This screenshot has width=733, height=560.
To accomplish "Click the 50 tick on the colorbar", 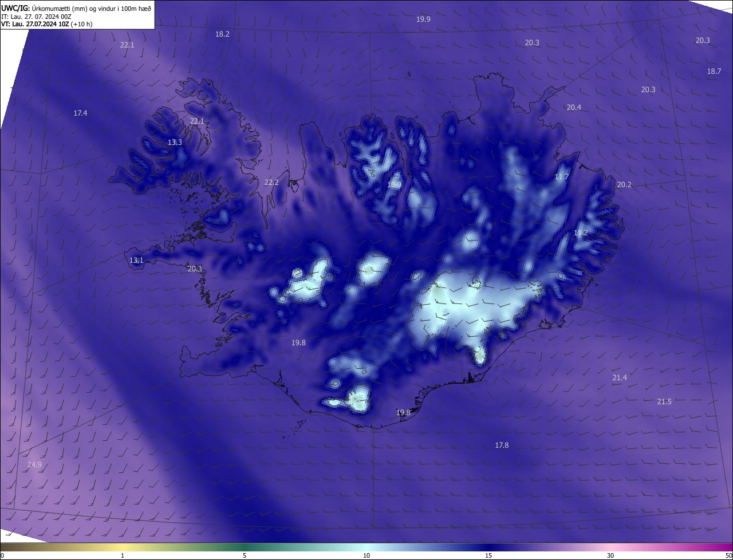I will click(728, 555).
